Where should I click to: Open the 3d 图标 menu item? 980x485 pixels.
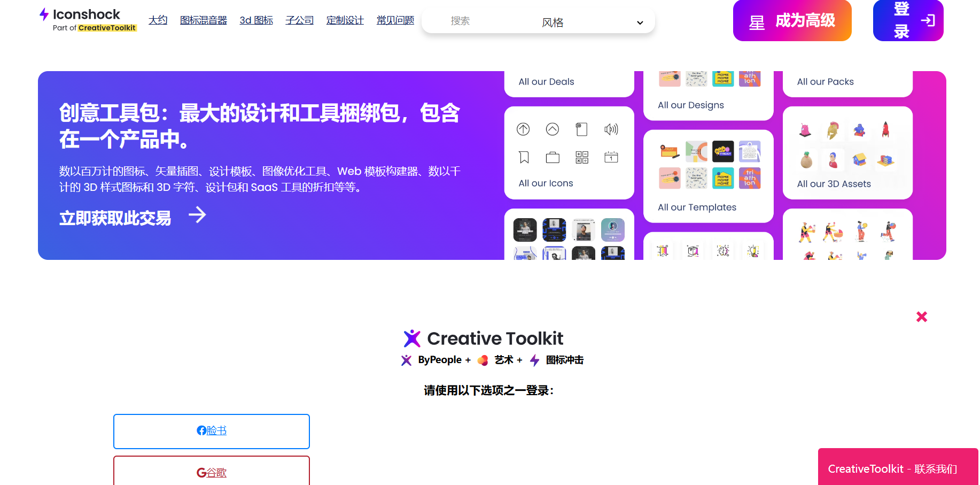256,20
